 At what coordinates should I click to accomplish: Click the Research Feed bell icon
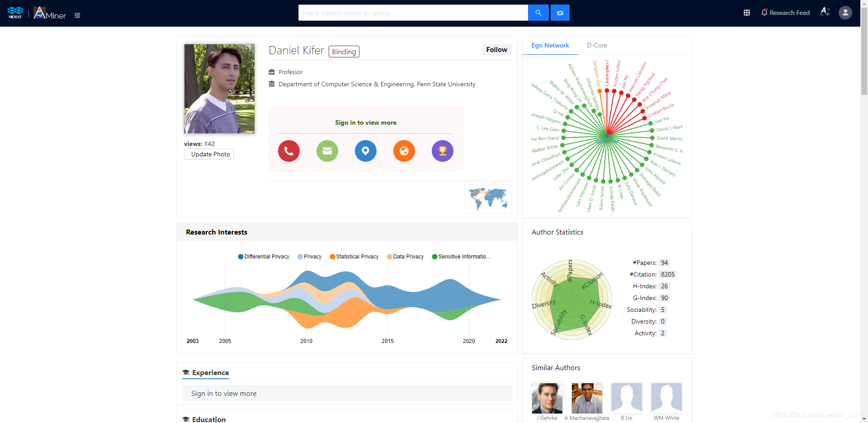(x=764, y=13)
